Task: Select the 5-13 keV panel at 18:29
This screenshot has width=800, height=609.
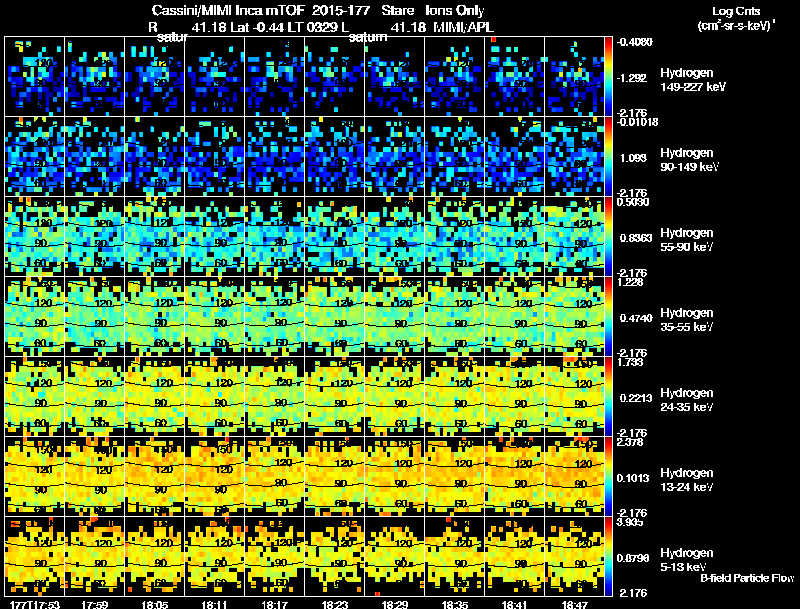Action: pos(394,556)
